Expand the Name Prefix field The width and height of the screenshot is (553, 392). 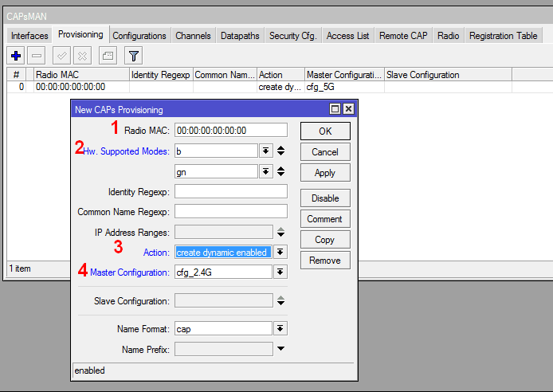pos(280,348)
